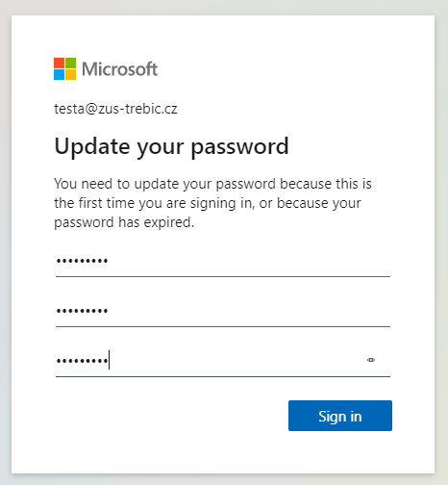Click the yellow square of the Microsoft logo

pos(70,74)
